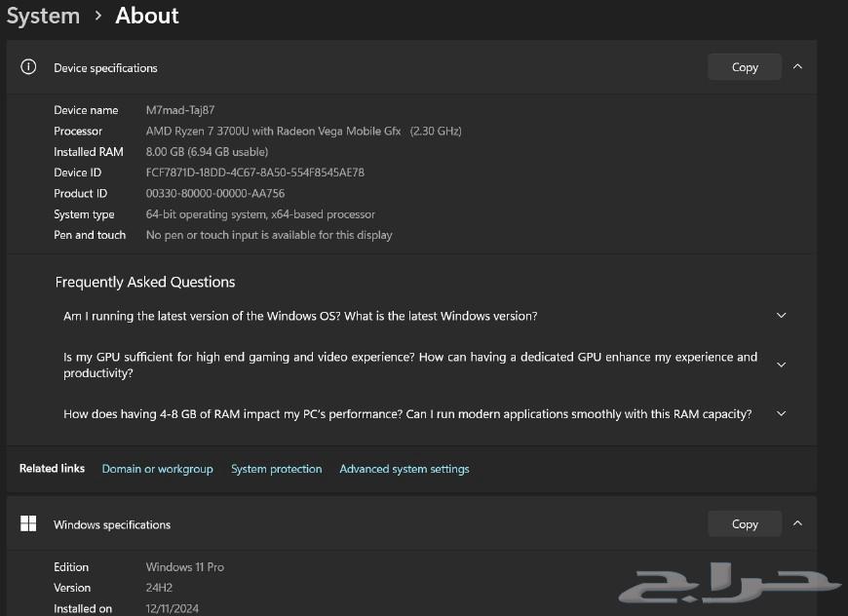The image size is (848, 616).
Task: Open Advanced system settings
Action: click(404, 469)
